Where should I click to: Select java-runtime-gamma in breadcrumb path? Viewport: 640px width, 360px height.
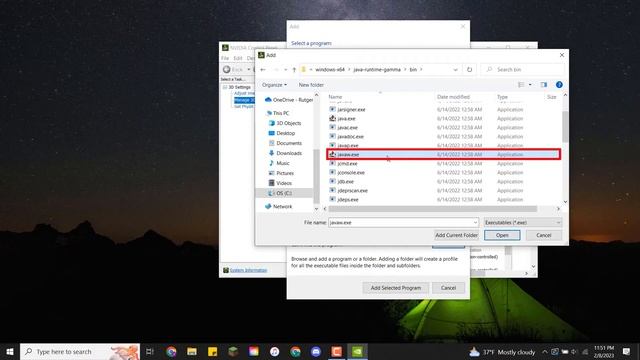[x=377, y=70]
